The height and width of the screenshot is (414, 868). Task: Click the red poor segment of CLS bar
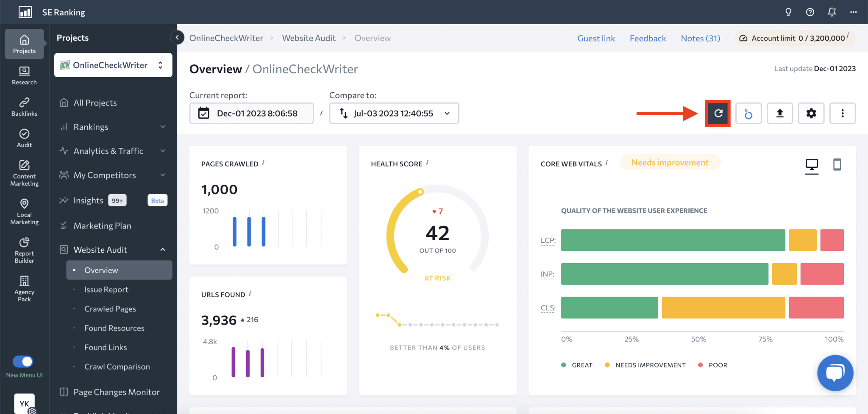coord(816,308)
